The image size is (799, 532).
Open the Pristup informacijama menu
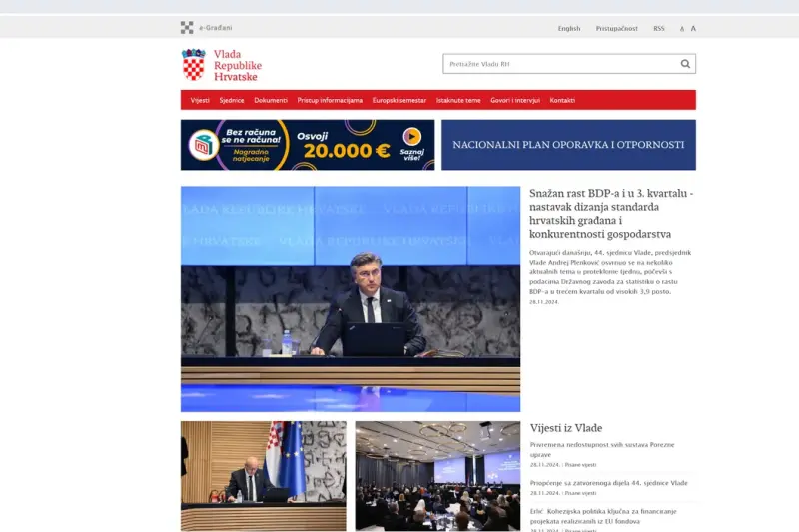coord(330,100)
